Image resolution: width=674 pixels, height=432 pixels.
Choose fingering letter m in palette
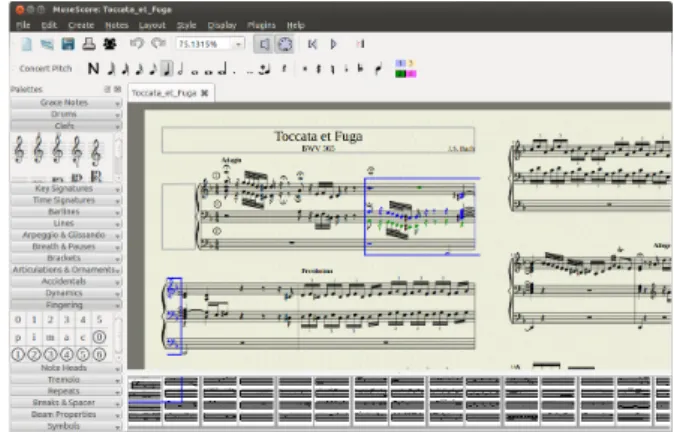(50, 337)
